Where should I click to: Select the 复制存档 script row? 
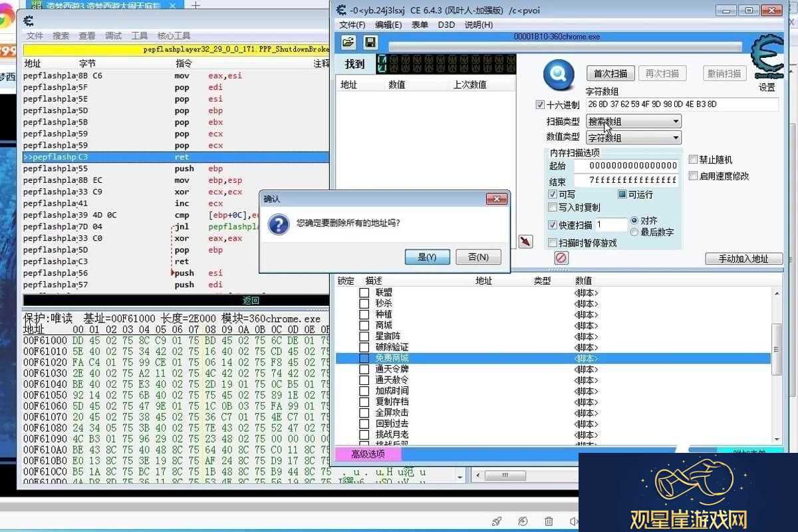pos(553,402)
